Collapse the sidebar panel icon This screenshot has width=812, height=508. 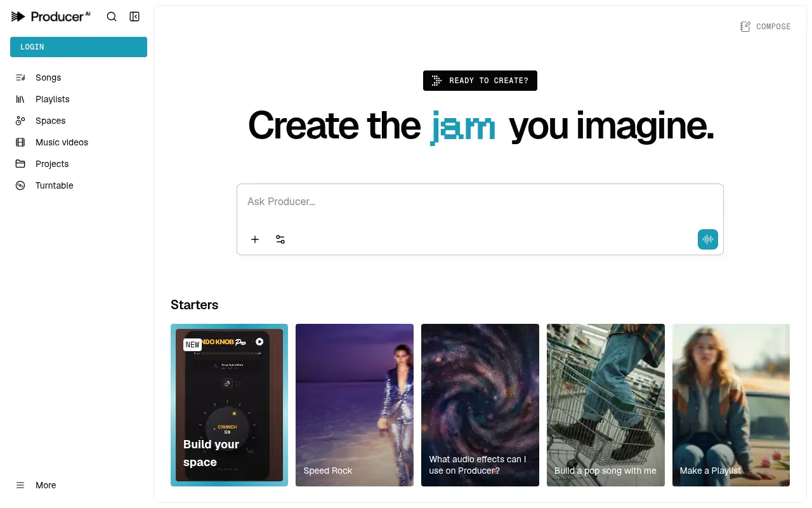click(x=134, y=17)
